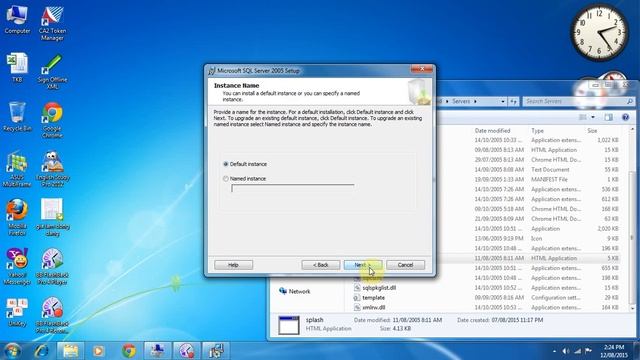Select the TKB spreadsheet file on desktop

pyautogui.click(x=17, y=68)
